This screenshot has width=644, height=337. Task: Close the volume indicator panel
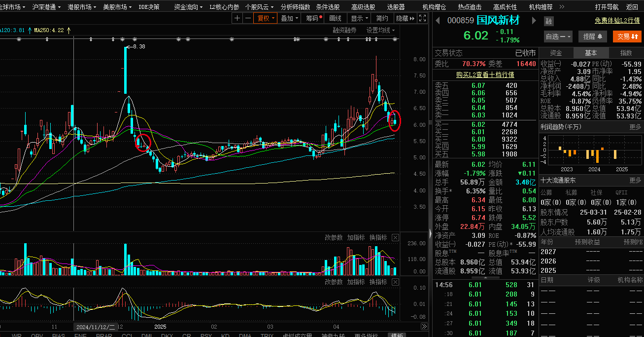point(395,238)
